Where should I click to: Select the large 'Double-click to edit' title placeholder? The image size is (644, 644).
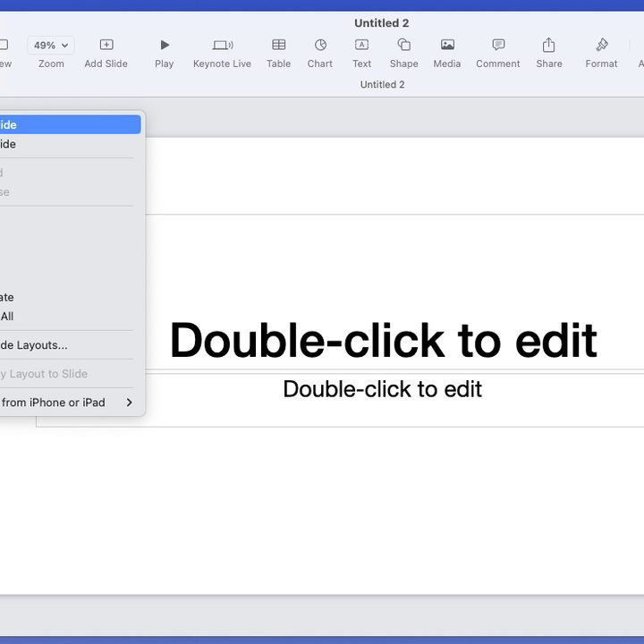click(384, 340)
